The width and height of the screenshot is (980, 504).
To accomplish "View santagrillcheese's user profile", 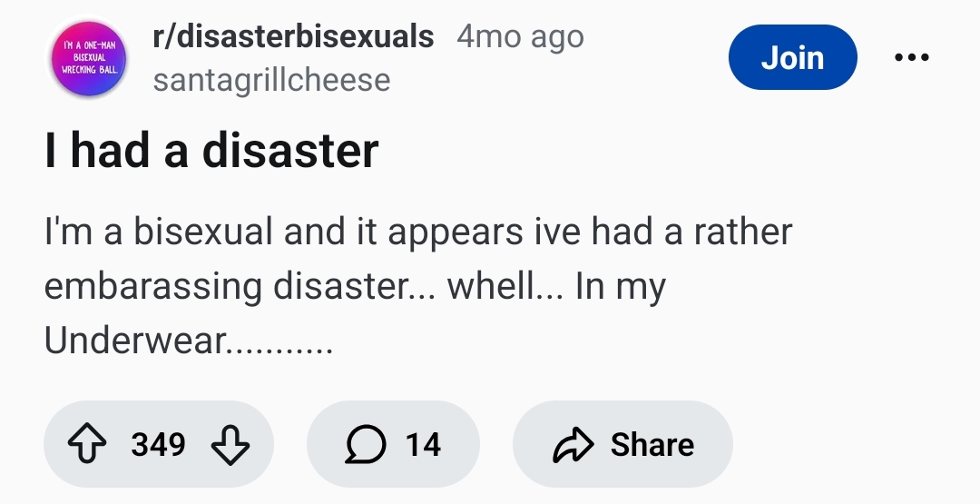I will coord(271,80).
